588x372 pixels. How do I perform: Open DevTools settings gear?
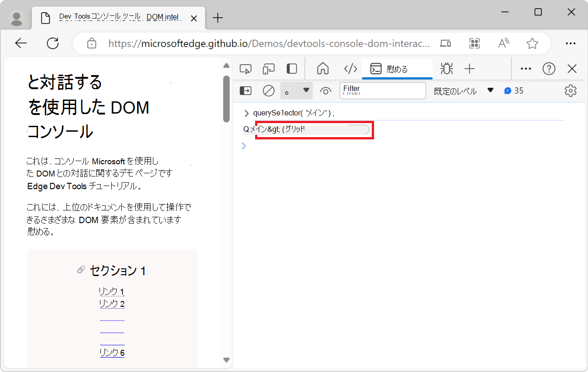(570, 91)
